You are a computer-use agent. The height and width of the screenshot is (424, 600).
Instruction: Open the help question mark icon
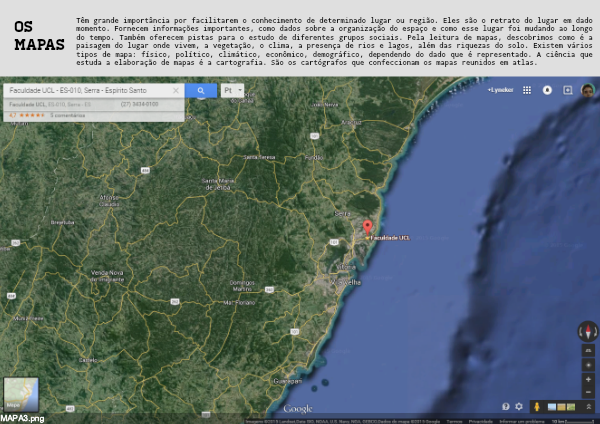click(x=505, y=406)
